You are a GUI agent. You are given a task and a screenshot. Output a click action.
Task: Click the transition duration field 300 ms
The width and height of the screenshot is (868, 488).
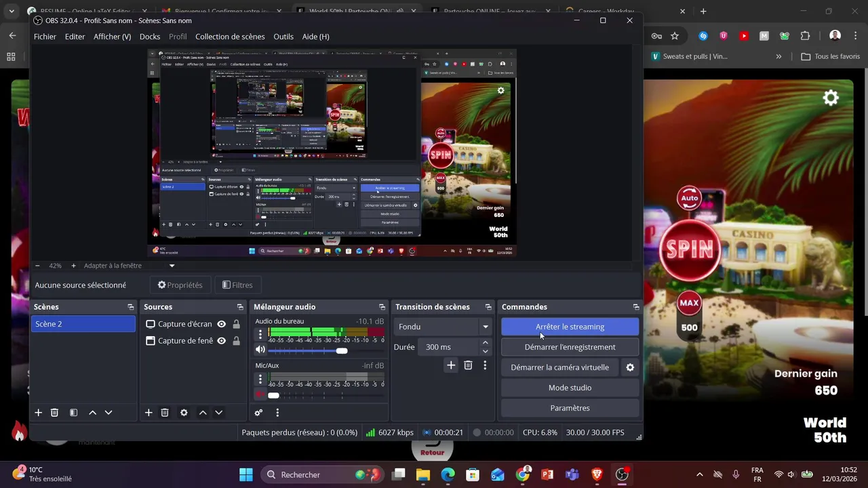pos(449,347)
